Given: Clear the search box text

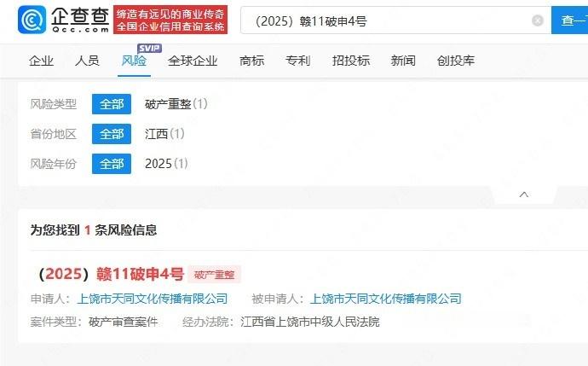Looking at the screenshot, I should click(538, 20).
